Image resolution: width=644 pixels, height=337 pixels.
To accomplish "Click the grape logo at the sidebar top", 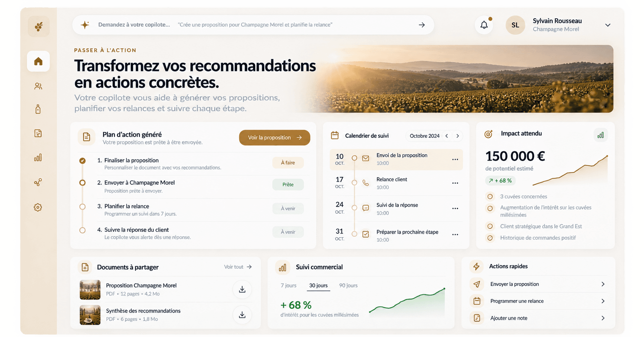I will pos(39,27).
